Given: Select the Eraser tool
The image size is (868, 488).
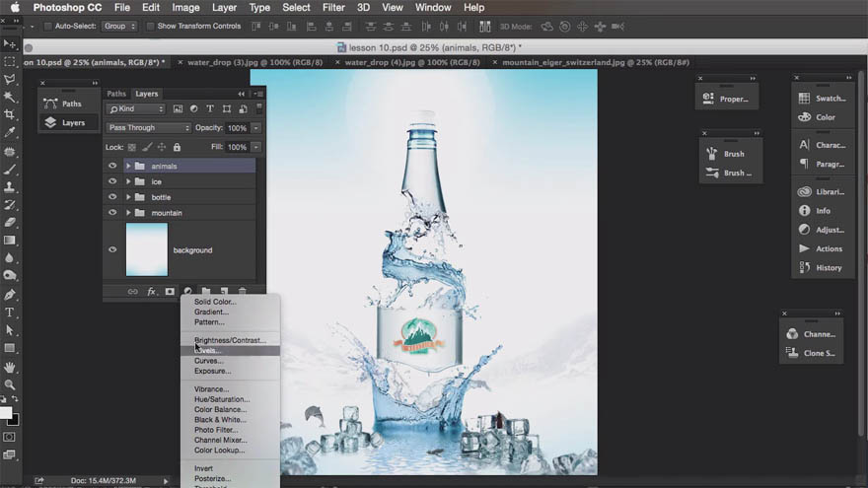Looking at the screenshot, I should (x=10, y=223).
